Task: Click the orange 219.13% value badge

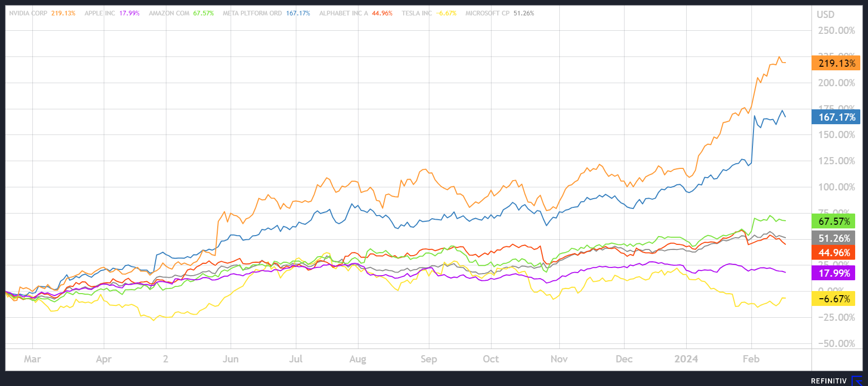Action: (x=836, y=63)
